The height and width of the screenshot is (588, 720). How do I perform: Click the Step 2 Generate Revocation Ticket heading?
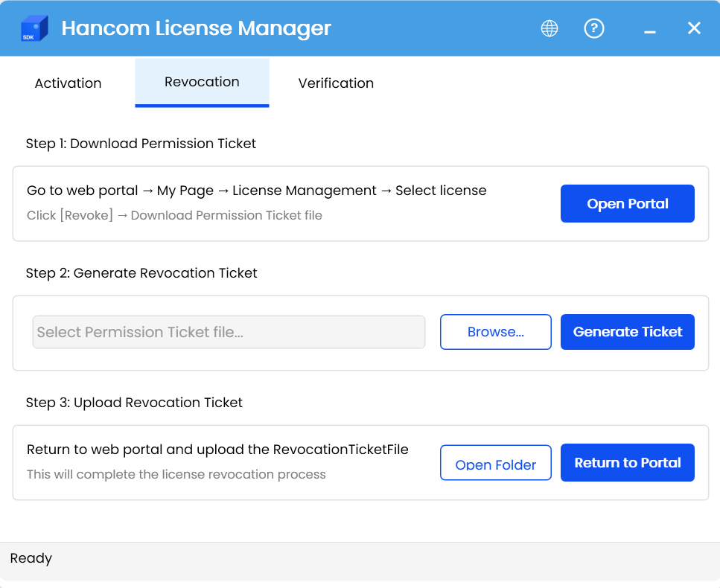click(x=141, y=273)
